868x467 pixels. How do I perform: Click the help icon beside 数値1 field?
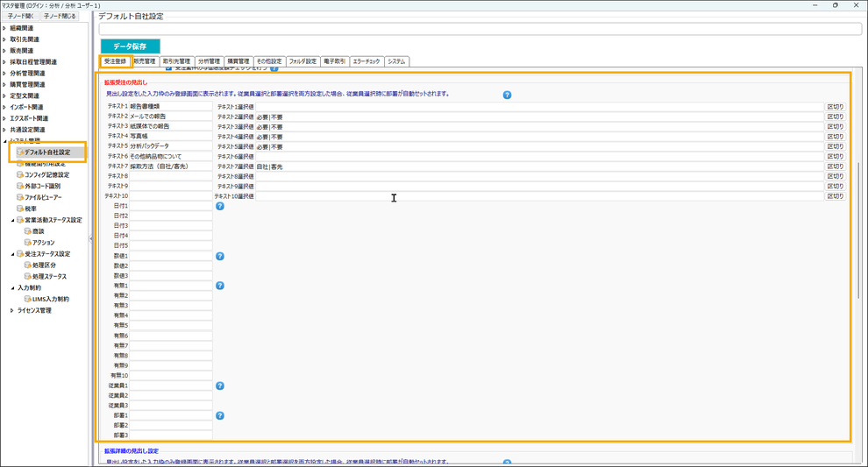pos(220,256)
